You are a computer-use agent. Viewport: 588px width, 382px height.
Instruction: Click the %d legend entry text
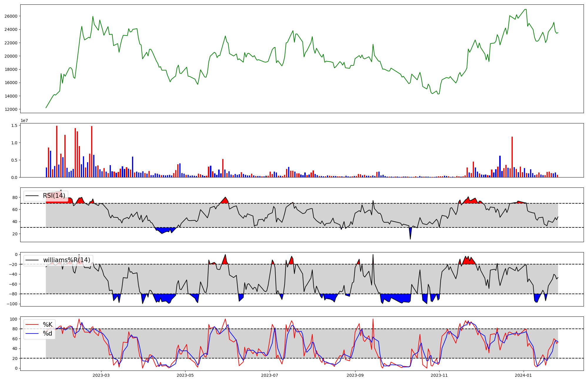48,334
